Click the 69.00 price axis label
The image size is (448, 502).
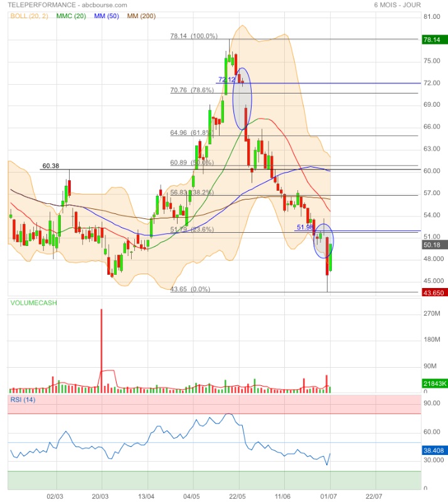click(x=432, y=105)
